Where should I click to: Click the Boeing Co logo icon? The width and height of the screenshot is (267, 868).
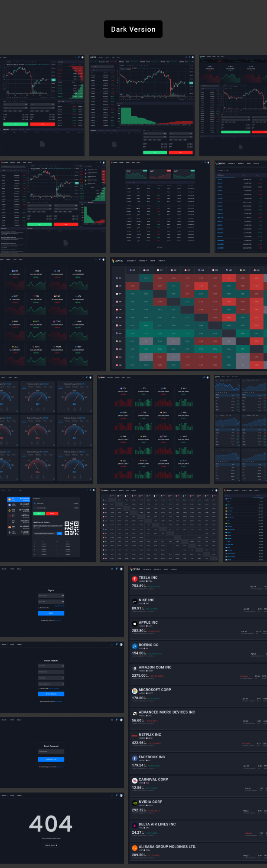[135, 646]
